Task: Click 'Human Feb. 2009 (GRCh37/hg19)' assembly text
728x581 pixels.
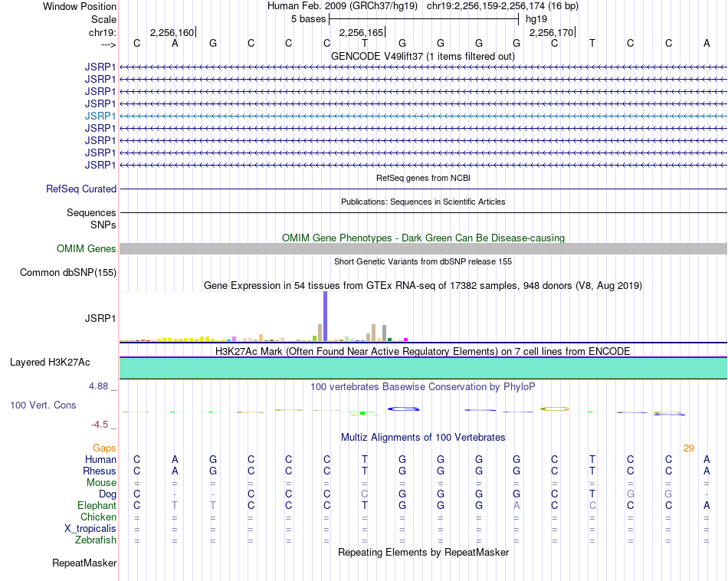Action: 343,6
